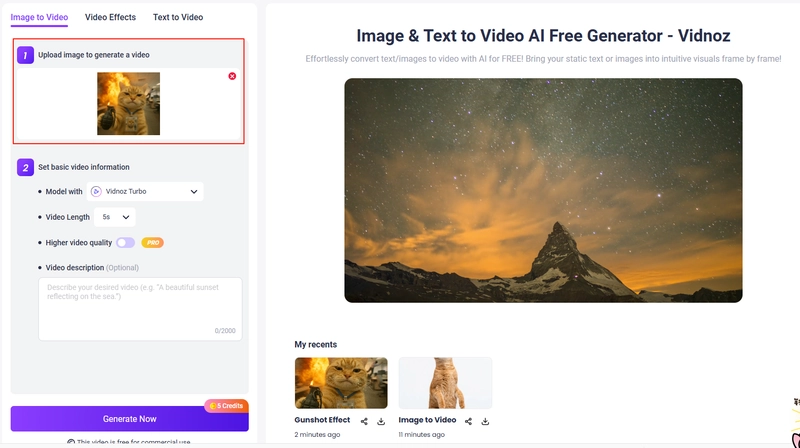Download the Image to Video recent
This screenshot has height=448, width=800.
[485, 421]
